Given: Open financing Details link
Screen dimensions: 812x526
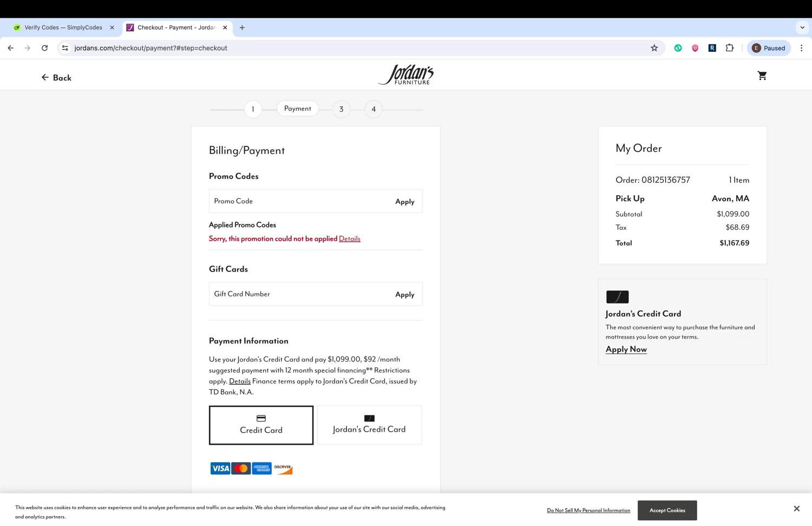Looking at the screenshot, I should (x=240, y=381).
